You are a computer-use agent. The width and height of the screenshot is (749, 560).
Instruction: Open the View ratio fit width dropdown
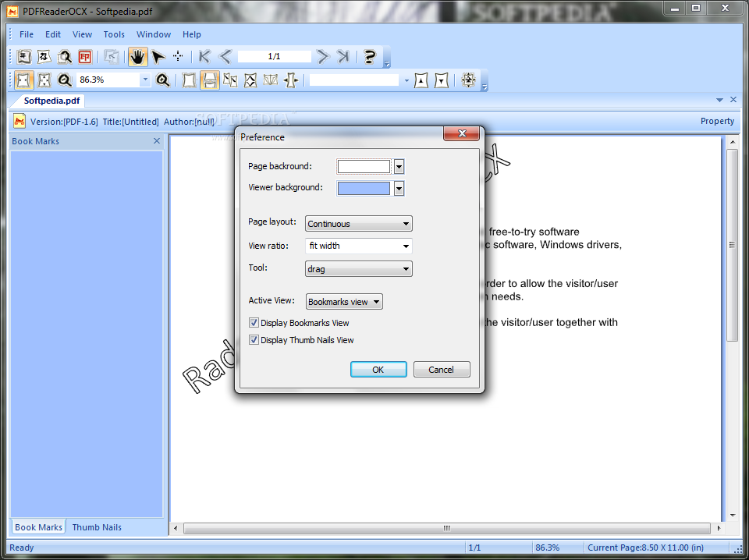pos(359,246)
